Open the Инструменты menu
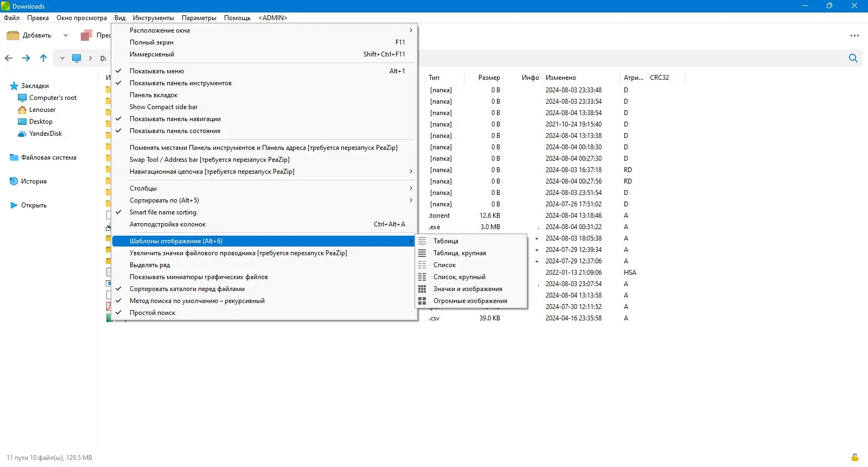 point(154,18)
